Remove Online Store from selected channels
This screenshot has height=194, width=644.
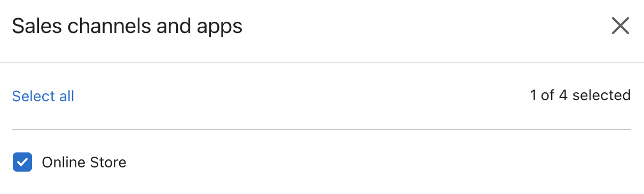coord(22,163)
